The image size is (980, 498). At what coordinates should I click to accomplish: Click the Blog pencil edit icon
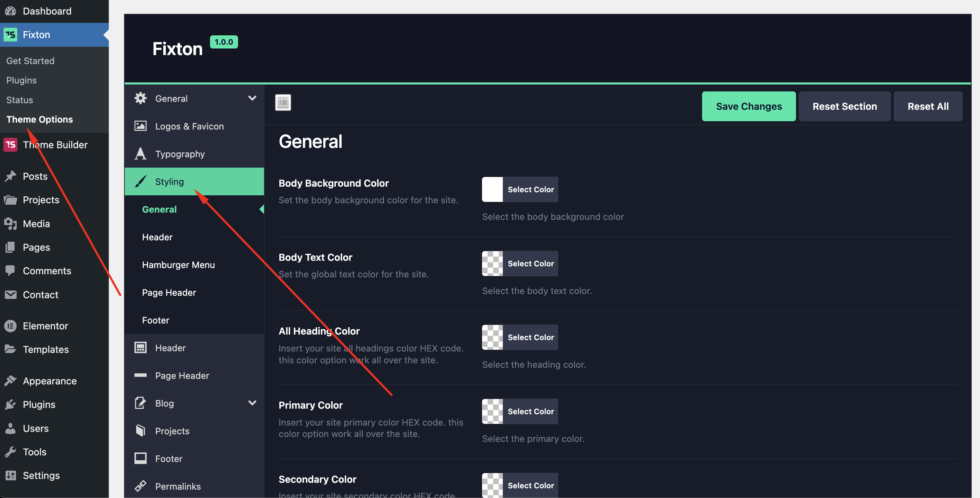140,403
